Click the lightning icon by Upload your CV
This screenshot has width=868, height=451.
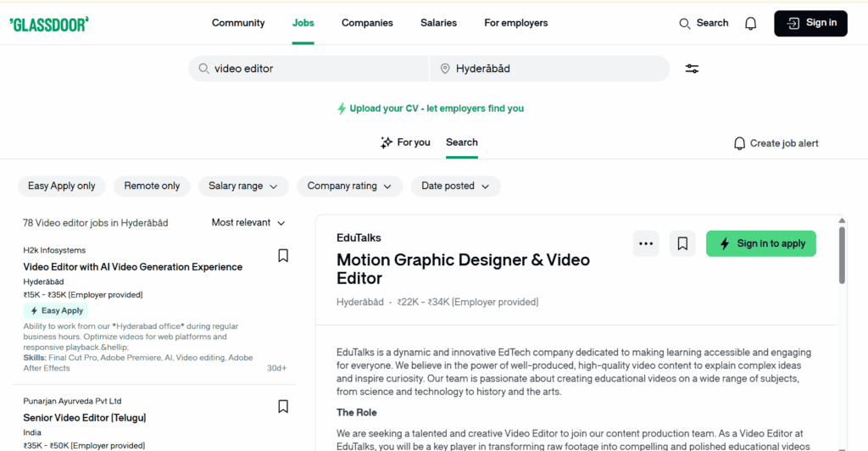[x=342, y=109]
